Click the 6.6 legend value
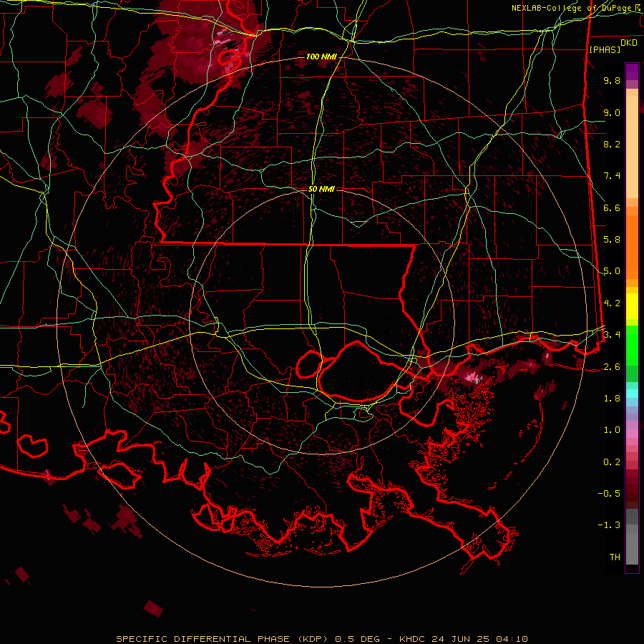644x644 pixels. pos(612,208)
